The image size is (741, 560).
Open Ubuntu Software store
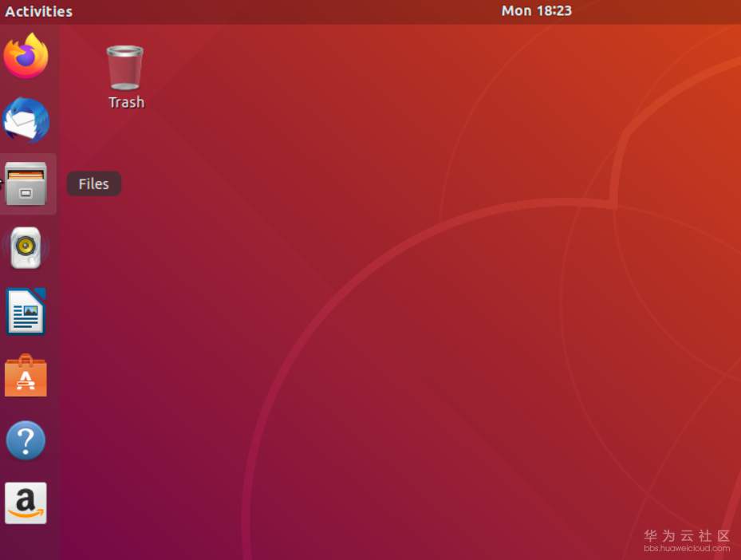tap(26, 376)
